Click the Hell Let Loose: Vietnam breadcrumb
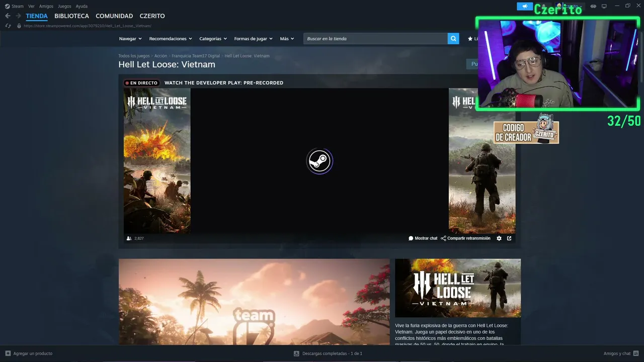Viewport: 644px width, 362px height. click(247, 56)
